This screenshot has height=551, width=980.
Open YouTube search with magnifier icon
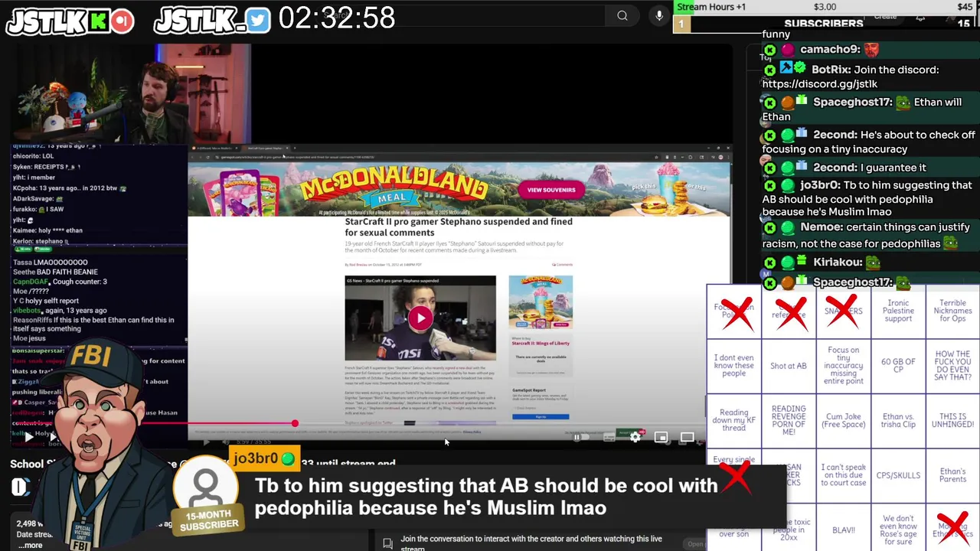point(622,15)
